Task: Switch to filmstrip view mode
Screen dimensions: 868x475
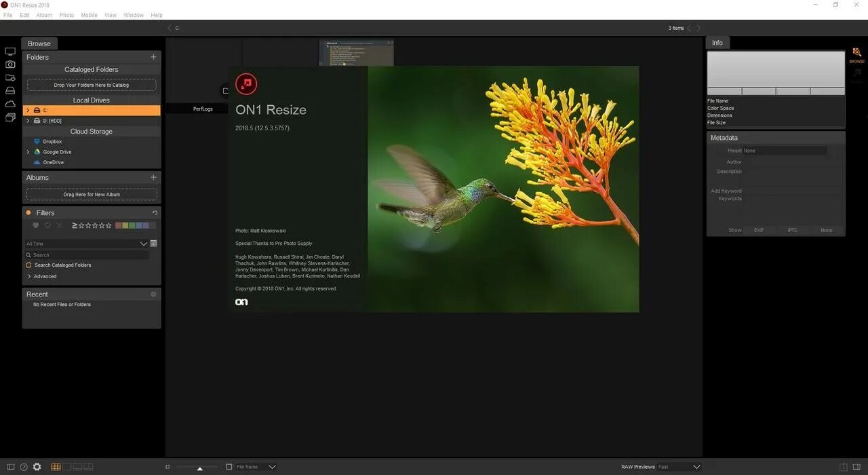Action: click(x=77, y=467)
